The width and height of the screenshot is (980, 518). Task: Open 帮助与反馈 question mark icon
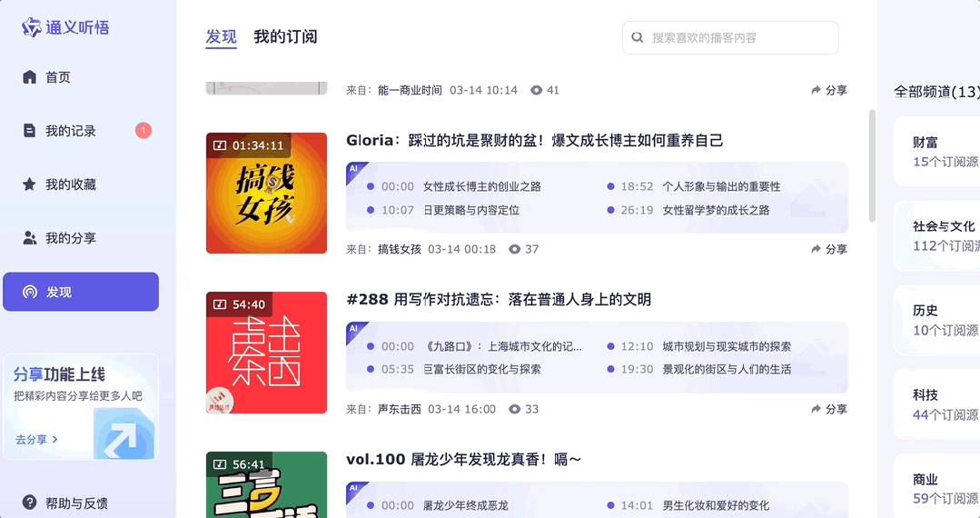pyautogui.click(x=29, y=503)
